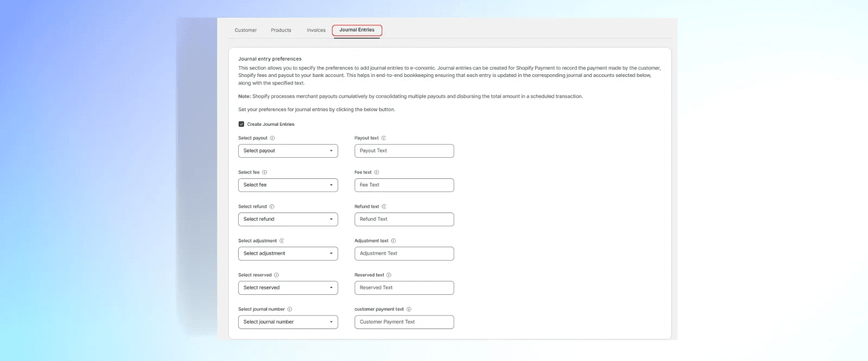Go to the Invoices tab
The width and height of the screenshot is (868, 361).
[x=316, y=30]
